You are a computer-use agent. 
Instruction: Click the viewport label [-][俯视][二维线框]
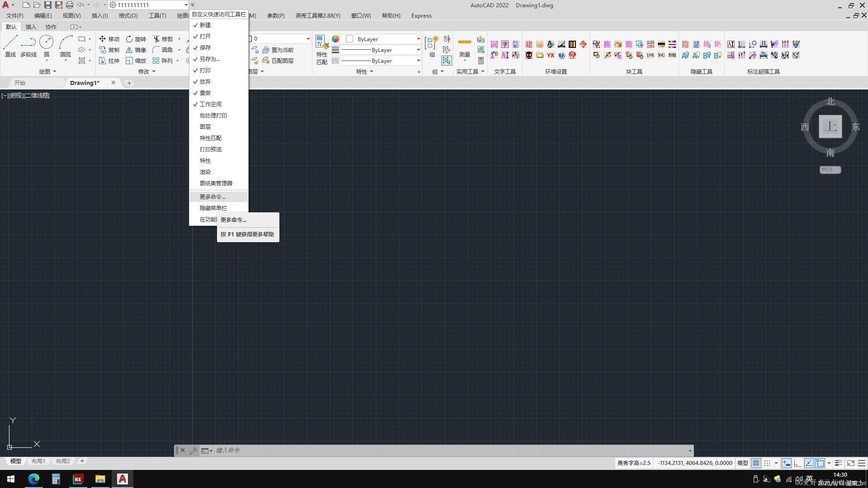tap(26, 95)
